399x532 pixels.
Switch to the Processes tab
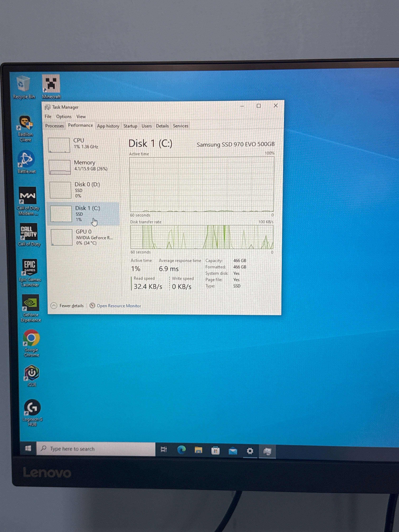(x=54, y=126)
